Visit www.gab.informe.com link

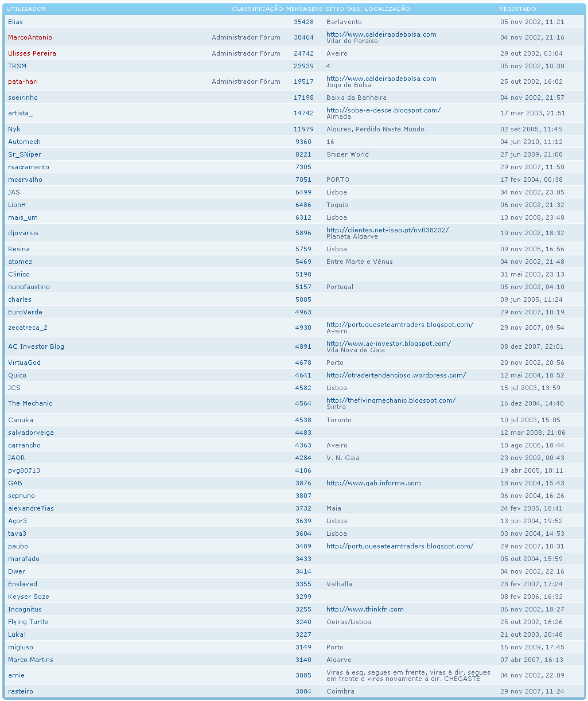click(373, 483)
